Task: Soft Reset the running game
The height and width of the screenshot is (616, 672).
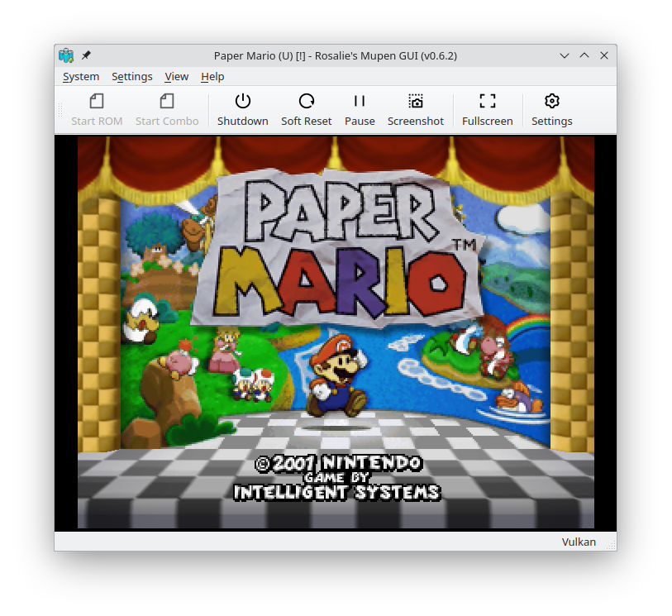Action: coord(307,110)
